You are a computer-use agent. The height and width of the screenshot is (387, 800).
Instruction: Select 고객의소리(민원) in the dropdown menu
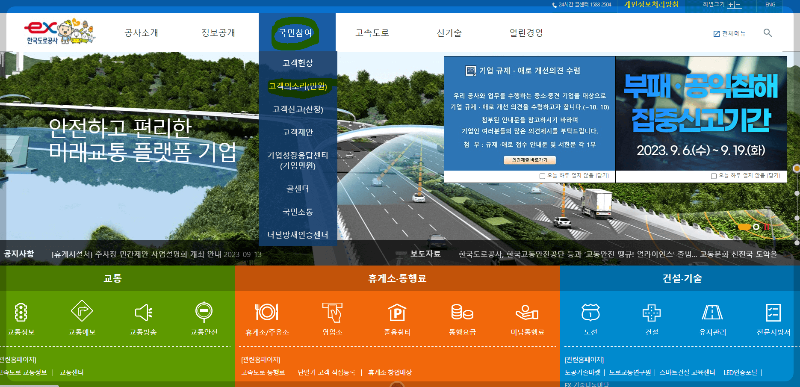[297, 86]
